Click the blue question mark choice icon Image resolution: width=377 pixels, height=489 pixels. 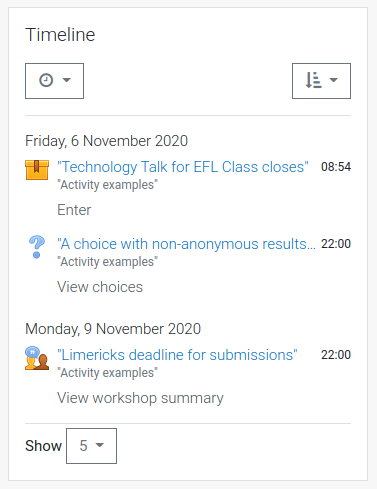click(37, 247)
